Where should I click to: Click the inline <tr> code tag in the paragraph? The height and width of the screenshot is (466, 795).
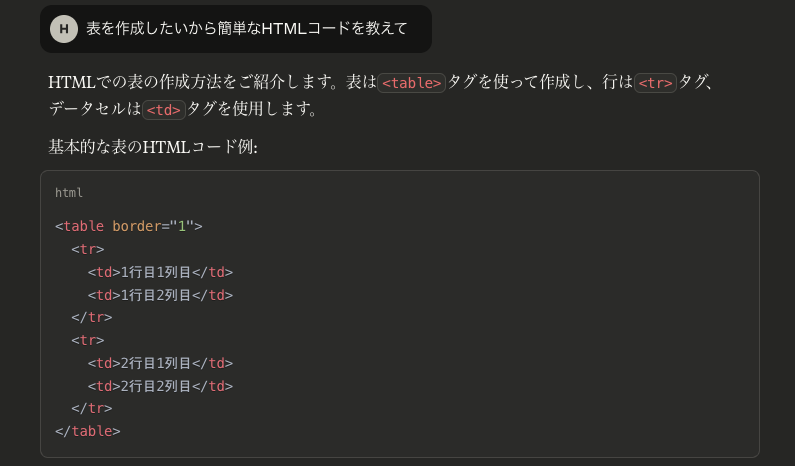(x=655, y=83)
